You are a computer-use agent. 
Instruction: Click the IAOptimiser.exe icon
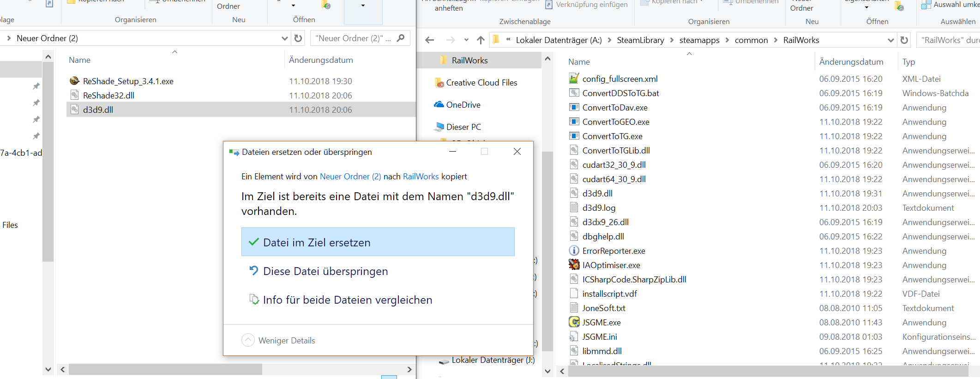tap(574, 265)
